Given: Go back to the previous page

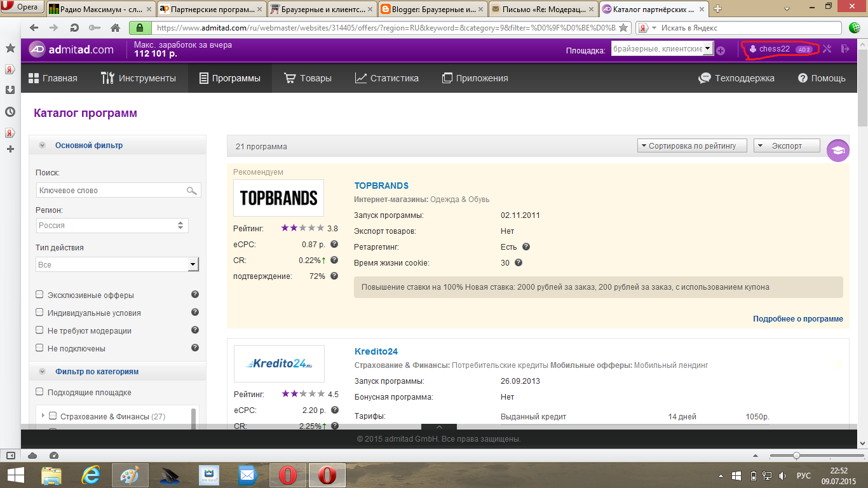Looking at the screenshot, I should [x=34, y=28].
